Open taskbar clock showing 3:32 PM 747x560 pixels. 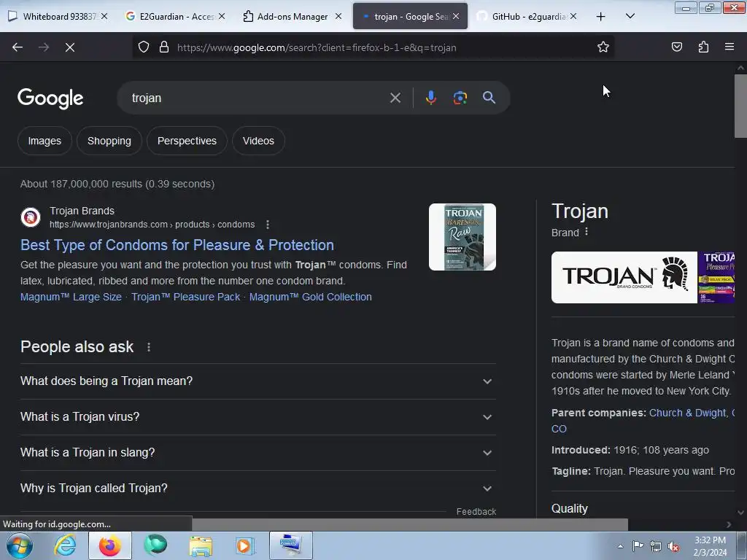(710, 546)
